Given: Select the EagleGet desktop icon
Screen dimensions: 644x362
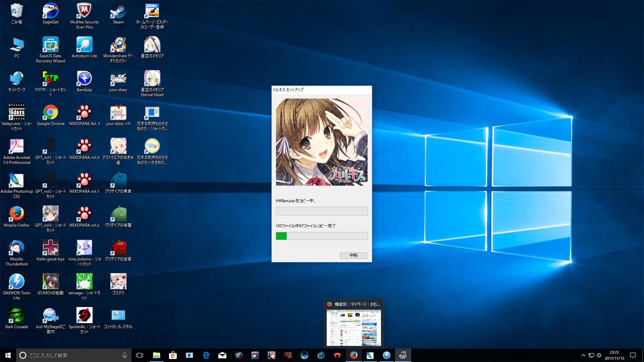Looking at the screenshot, I should [x=50, y=14].
